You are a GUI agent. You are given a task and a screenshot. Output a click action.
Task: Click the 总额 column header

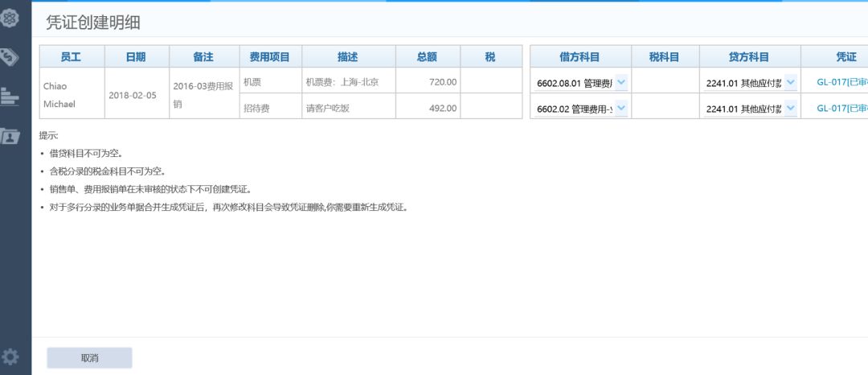(428, 57)
